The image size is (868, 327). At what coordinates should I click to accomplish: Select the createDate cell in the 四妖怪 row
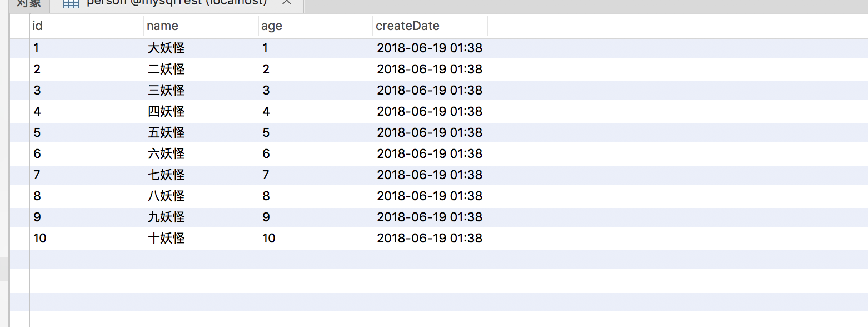(429, 112)
